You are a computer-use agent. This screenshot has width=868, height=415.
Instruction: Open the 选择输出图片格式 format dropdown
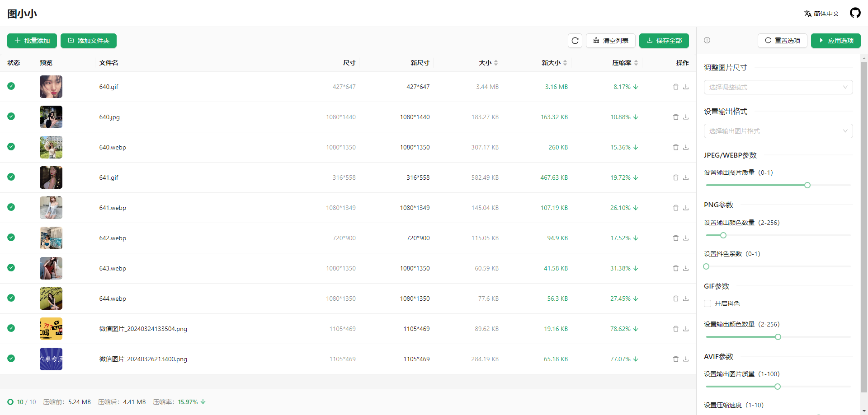click(x=778, y=131)
